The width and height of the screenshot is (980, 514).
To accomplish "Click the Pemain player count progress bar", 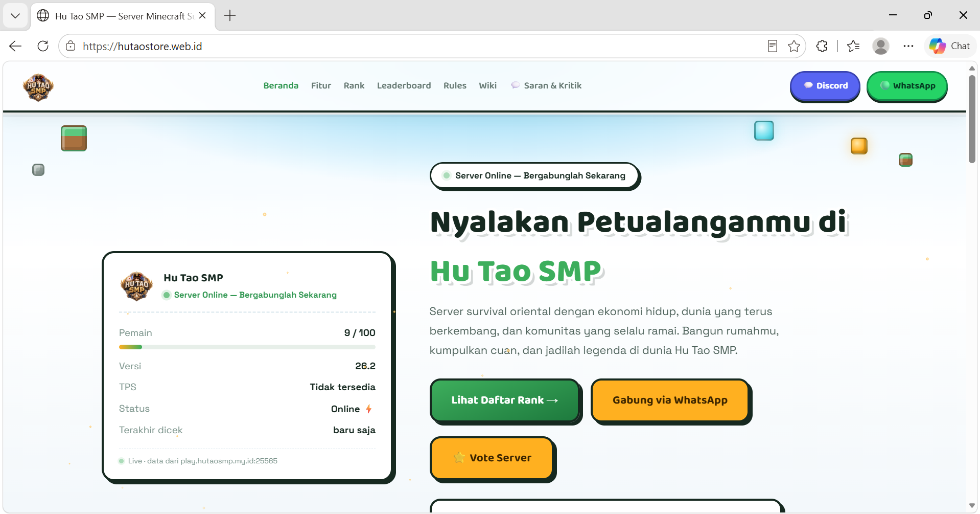I will click(x=247, y=347).
